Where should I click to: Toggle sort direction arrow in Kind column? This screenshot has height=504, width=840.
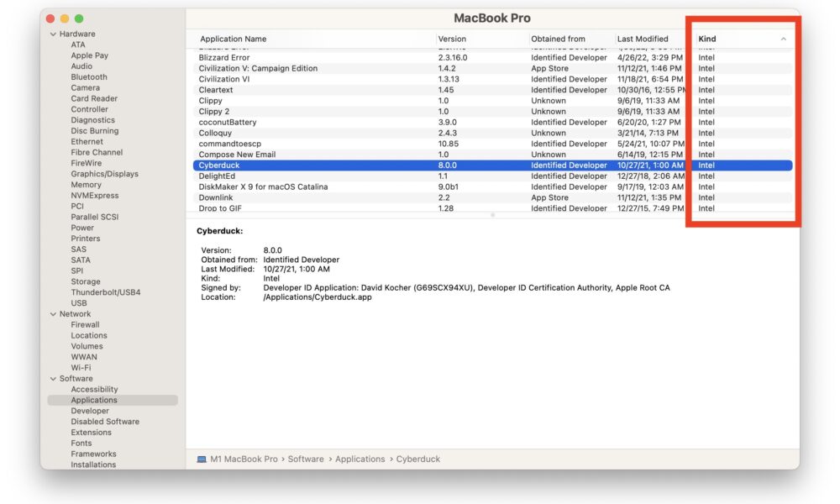[783, 39]
